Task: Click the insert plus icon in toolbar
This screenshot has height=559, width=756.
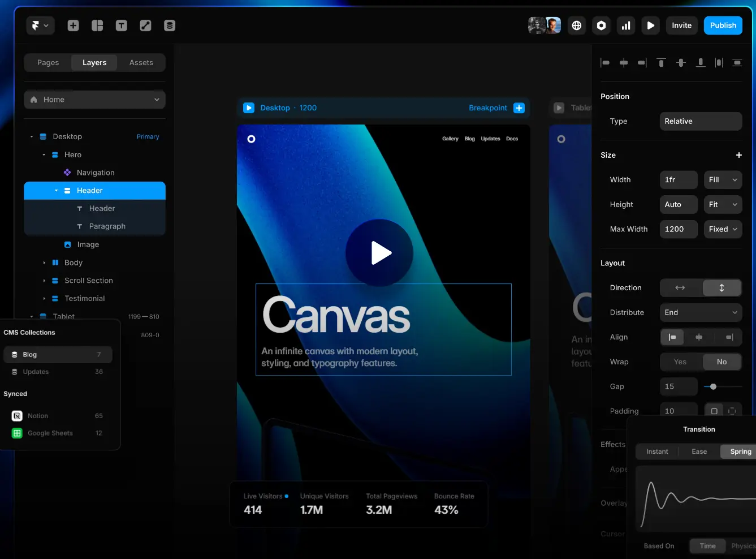Action: pyautogui.click(x=73, y=25)
